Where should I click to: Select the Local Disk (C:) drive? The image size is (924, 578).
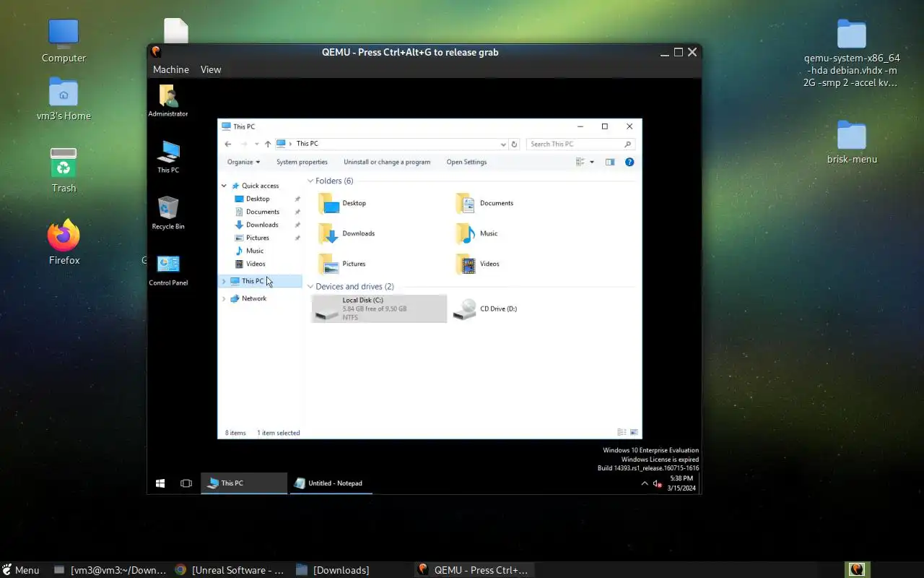click(x=379, y=309)
